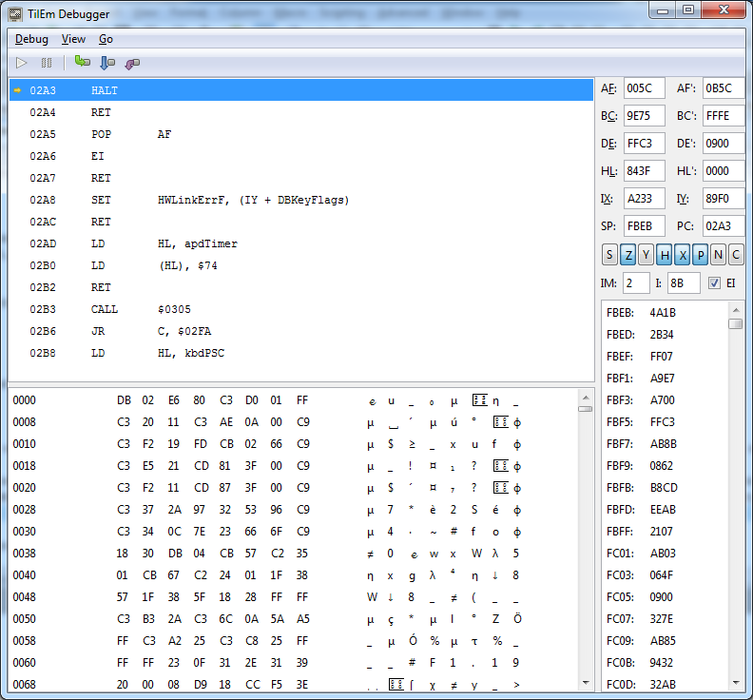753x700 pixels.
Task: Uncheck the EI interrupts checkbox
Action: tap(714, 283)
